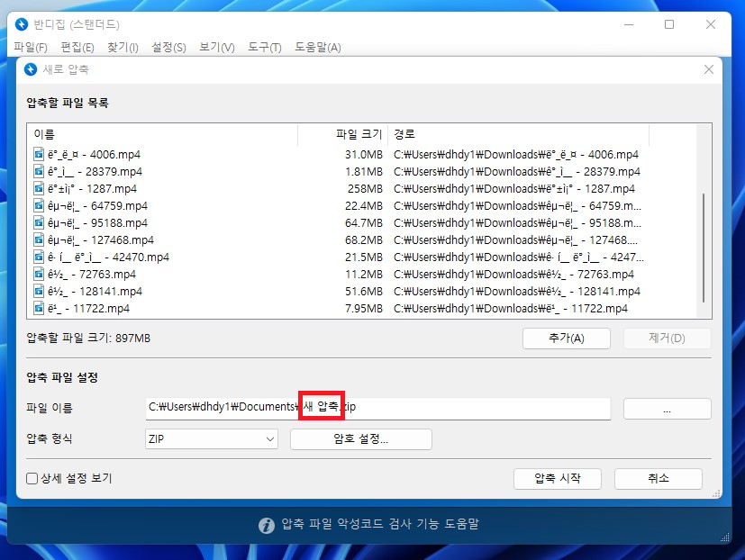
Task: Sort list by 이름 column header
Action: pos(162,134)
